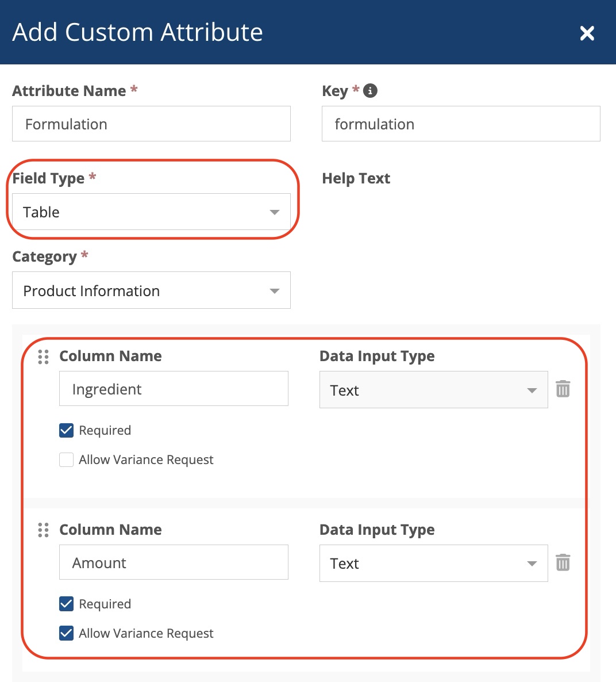This screenshot has height=682, width=616.
Task: Delete the Ingredient column row
Action: click(x=563, y=389)
